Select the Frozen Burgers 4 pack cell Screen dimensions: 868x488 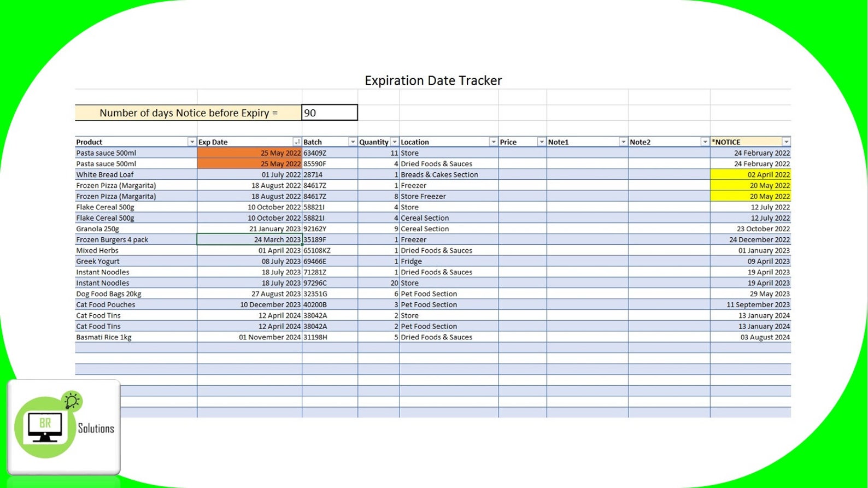pos(136,240)
